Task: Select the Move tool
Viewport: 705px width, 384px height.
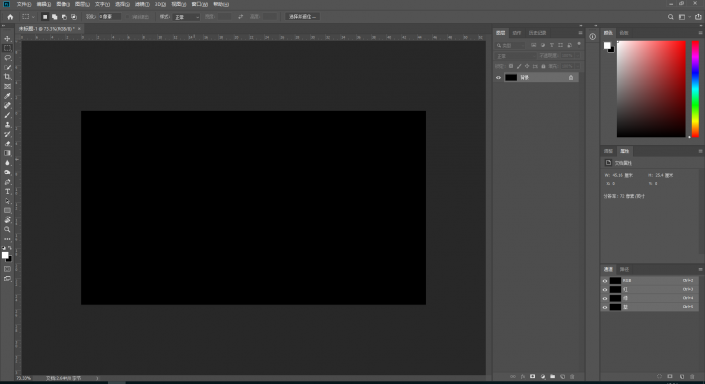Action: coord(7,39)
